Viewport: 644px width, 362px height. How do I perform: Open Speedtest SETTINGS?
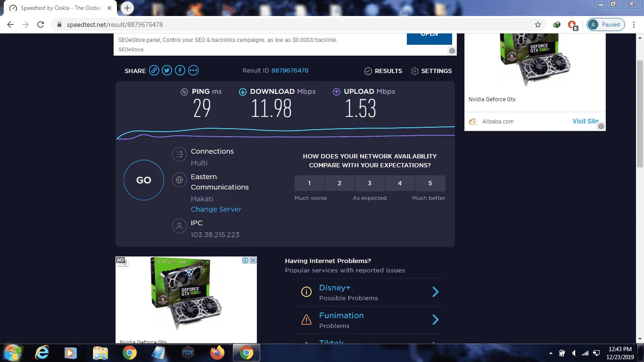pos(431,71)
